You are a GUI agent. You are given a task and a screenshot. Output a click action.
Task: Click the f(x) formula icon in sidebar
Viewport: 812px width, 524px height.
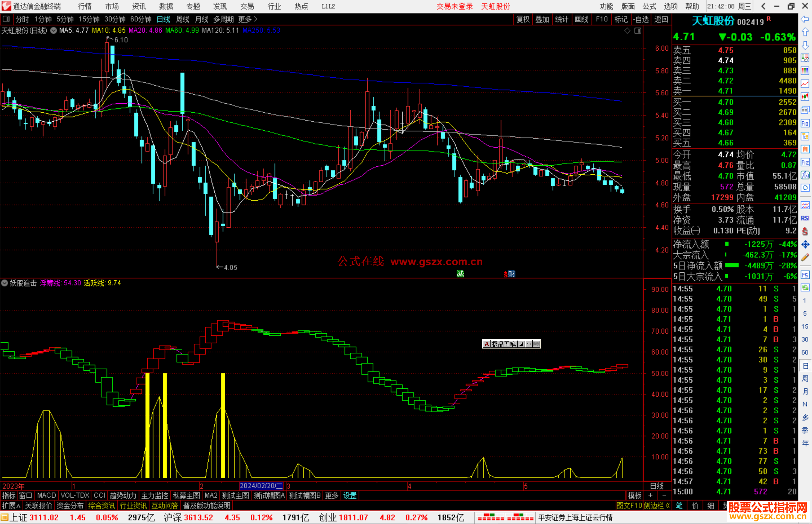pyautogui.click(x=805, y=175)
